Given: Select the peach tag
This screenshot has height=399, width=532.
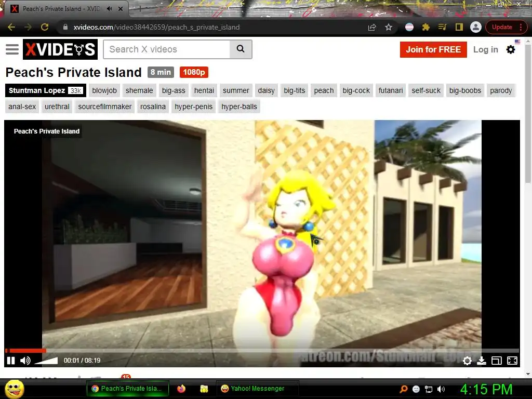Looking at the screenshot, I should click(324, 90).
